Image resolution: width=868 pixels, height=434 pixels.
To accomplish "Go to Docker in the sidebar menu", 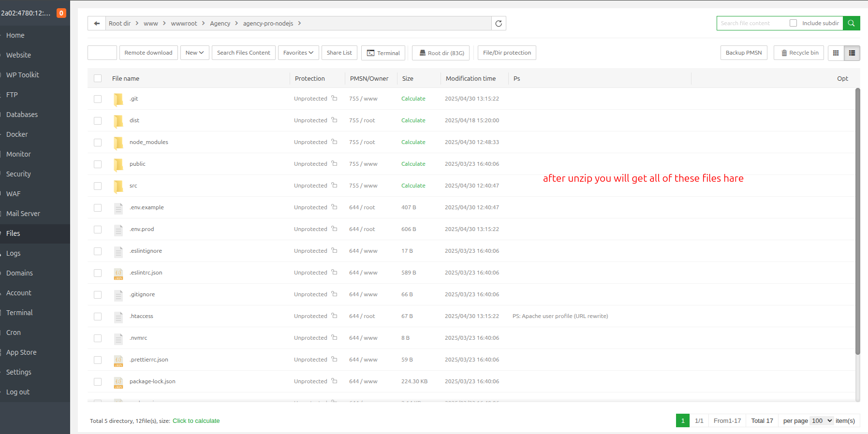I will (17, 134).
